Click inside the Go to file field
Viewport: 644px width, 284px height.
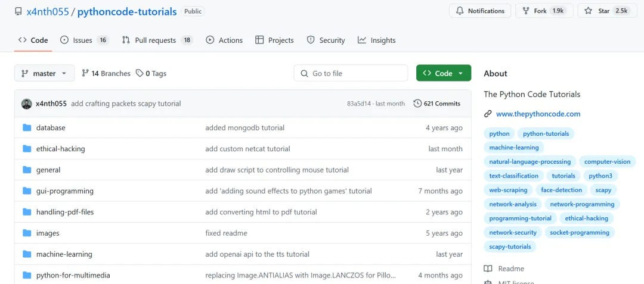click(351, 73)
